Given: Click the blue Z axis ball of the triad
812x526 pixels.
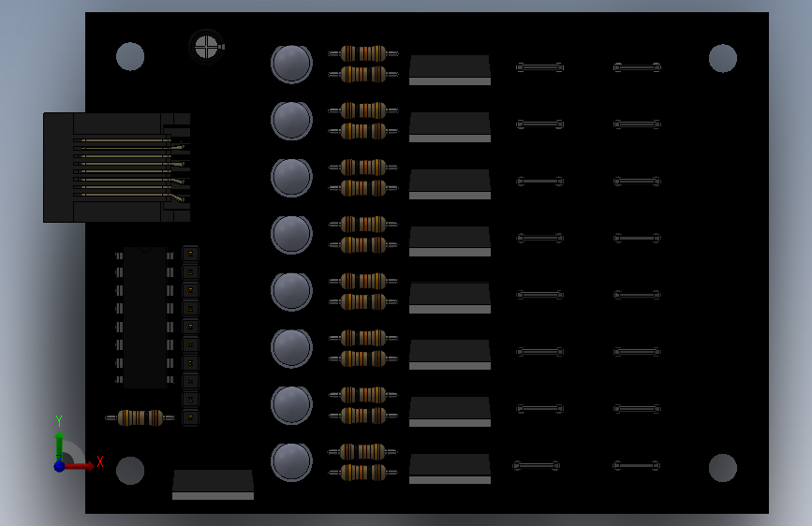Looking at the screenshot, I should pyautogui.click(x=60, y=466).
